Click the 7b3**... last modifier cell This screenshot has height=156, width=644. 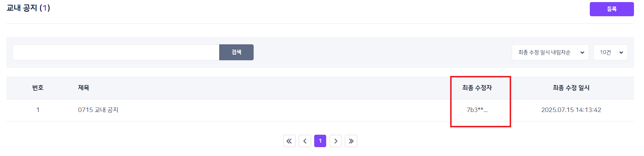click(477, 110)
